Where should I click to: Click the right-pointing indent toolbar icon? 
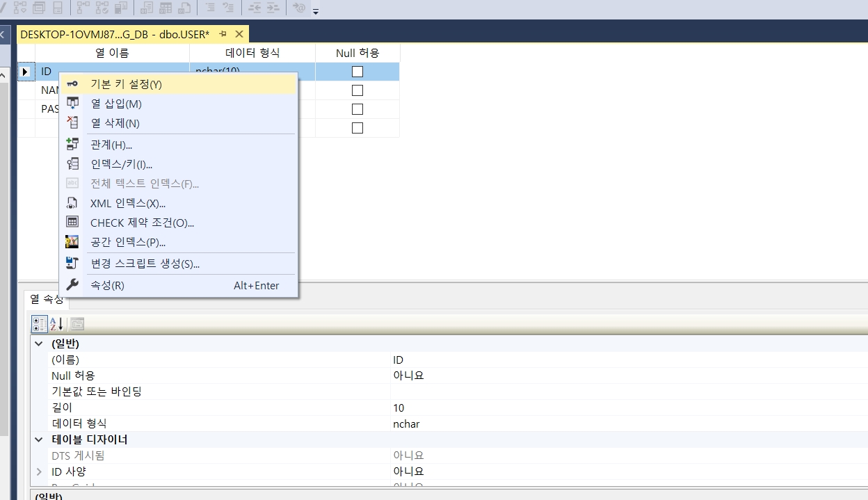click(x=273, y=8)
